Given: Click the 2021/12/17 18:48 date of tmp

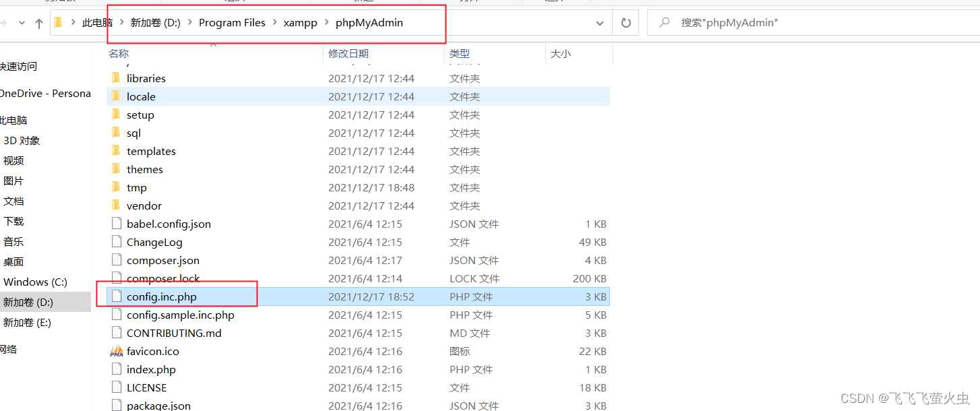Looking at the screenshot, I should coord(371,187).
